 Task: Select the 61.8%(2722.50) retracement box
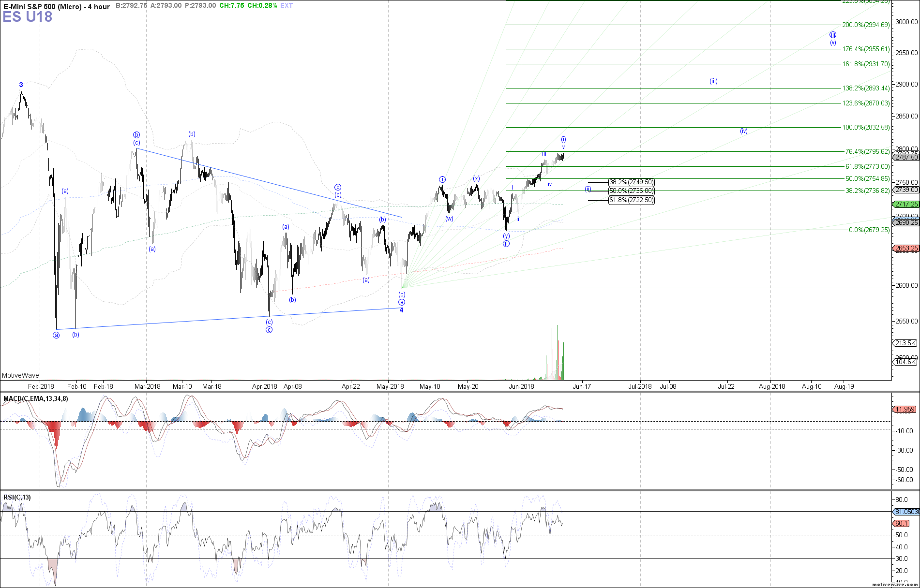click(x=631, y=200)
